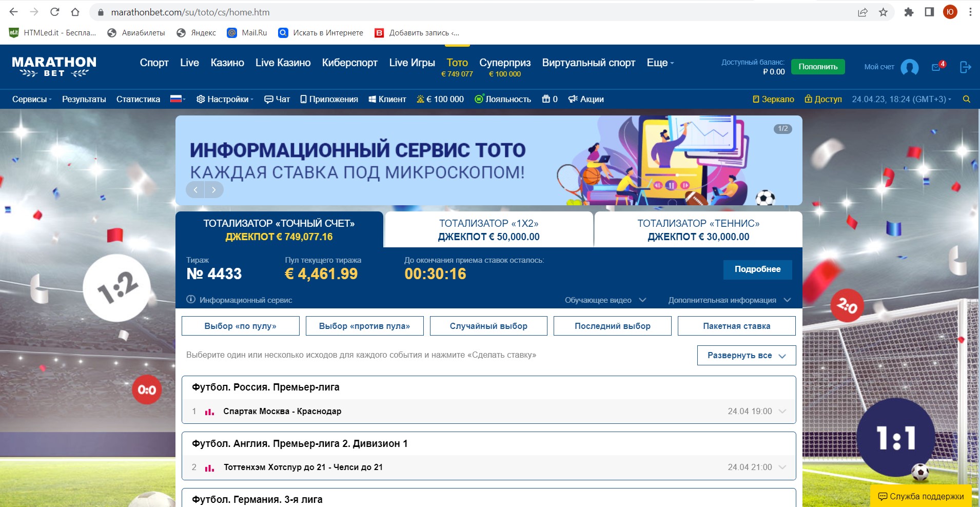980x507 pixels.
Task: Expand the Настройки settings dropdown
Action: pos(225,99)
